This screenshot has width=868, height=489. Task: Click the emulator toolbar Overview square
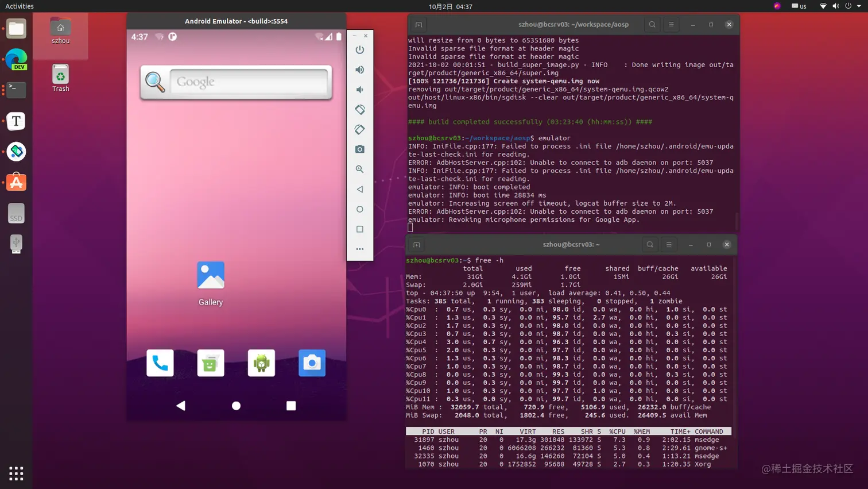click(360, 229)
